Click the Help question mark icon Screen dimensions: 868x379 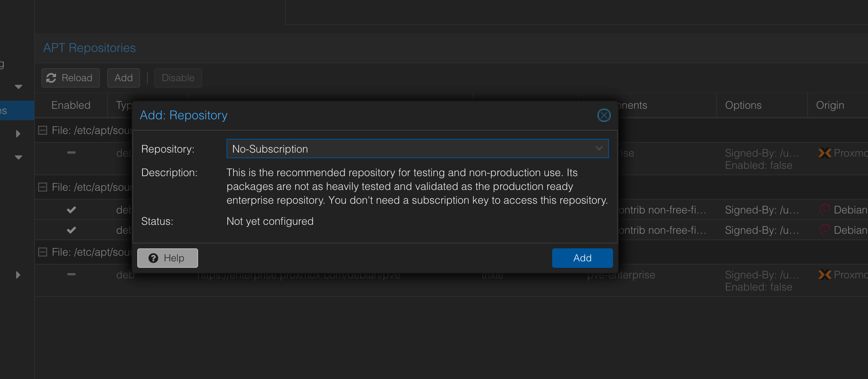[153, 258]
